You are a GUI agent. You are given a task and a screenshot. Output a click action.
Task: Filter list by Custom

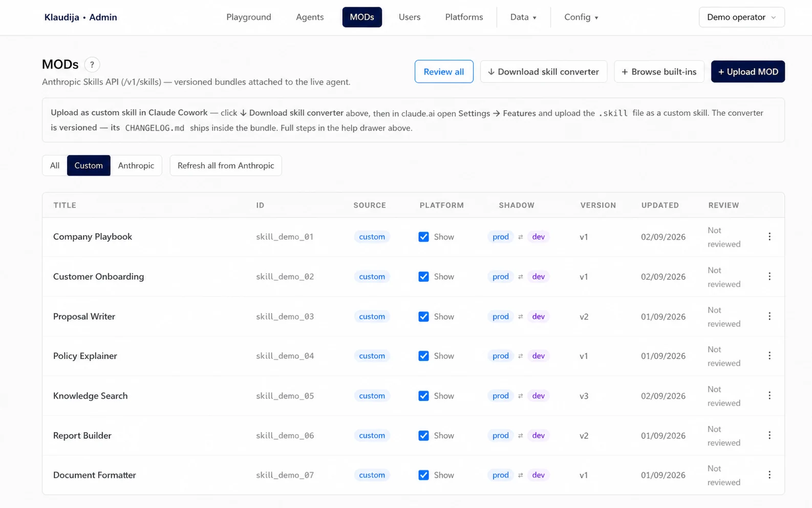click(x=89, y=165)
